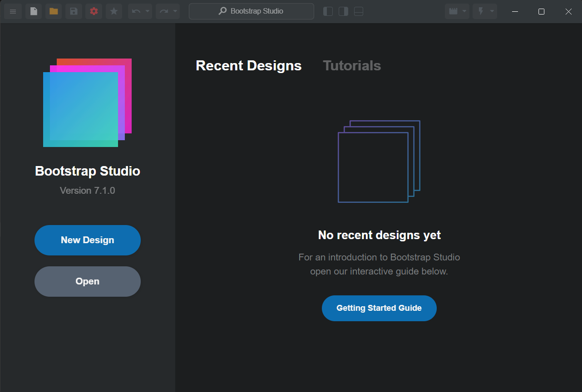Click the Bootstrap Studio search field
The width and height of the screenshot is (582, 392).
coord(252,11)
